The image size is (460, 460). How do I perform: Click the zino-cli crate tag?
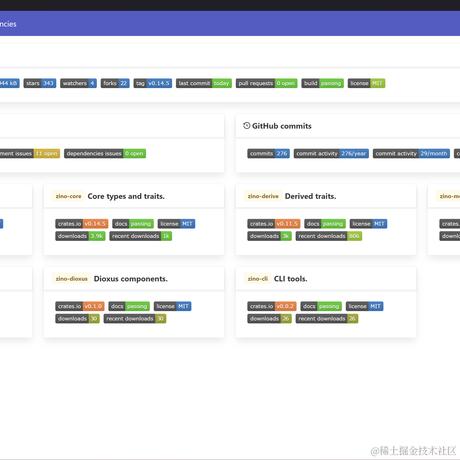pyautogui.click(x=258, y=279)
